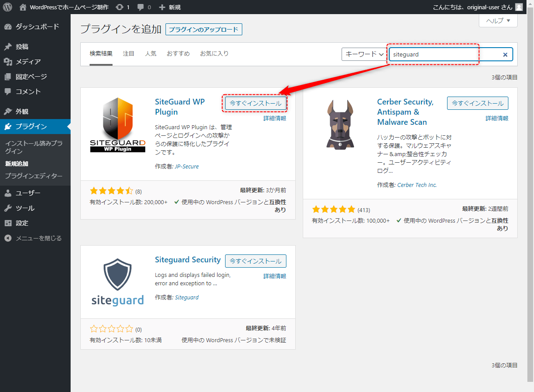Switch to the おすすめ tab
Viewport: 534px width, 392px height.
[178, 53]
